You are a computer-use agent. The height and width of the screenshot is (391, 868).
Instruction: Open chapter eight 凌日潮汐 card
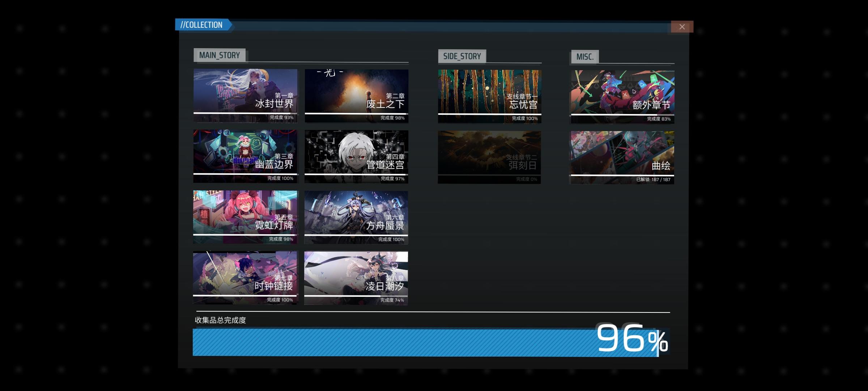[x=356, y=278]
